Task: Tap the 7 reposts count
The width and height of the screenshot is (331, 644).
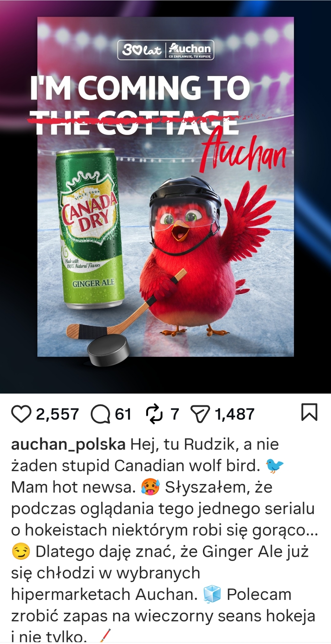Action: tap(175, 414)
